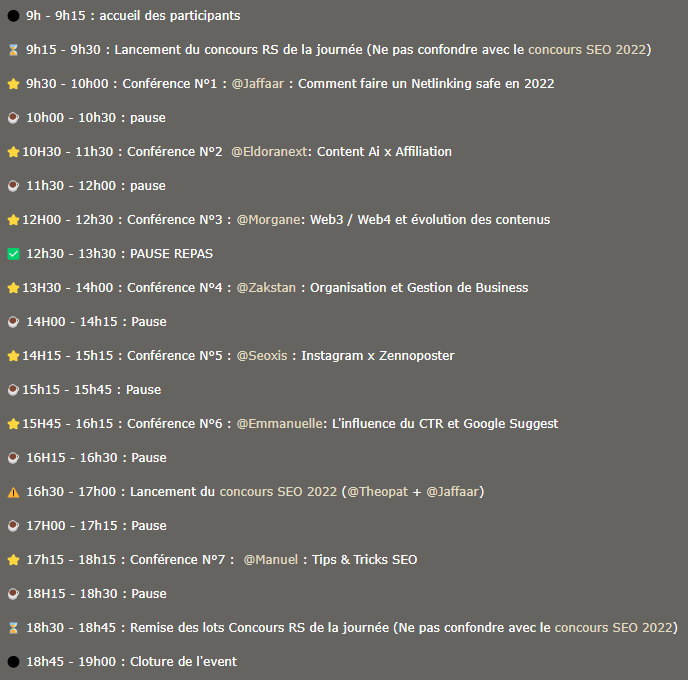Click the title 'Instagram x Zennoposter'
Screen dimensions: 688x680
click(x=378, y=356)
